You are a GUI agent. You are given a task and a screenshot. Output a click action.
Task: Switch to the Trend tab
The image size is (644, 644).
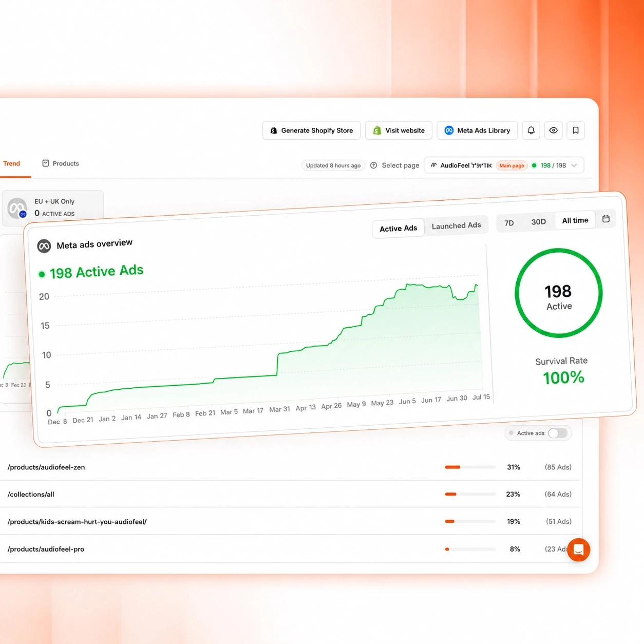12,163
